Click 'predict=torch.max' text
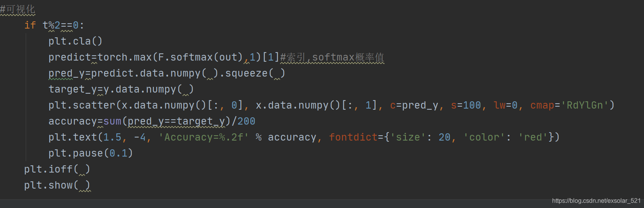This screenshot has width=644, height=208. 100,57
